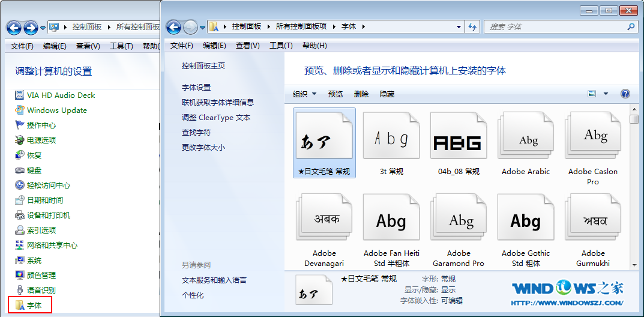Open the 查看(V) menu in Fonts window
This screenshot has width=644, height=317.
[x=247, y=46]
